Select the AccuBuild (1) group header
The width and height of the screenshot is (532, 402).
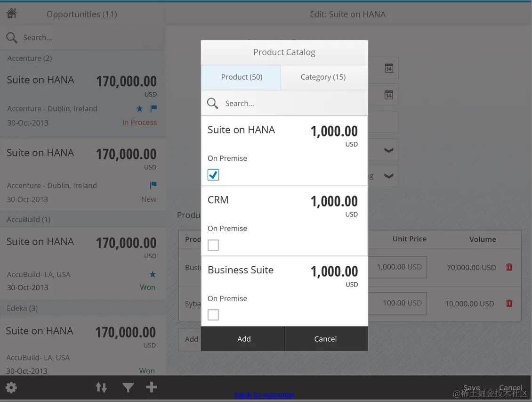tap(83, 219)
